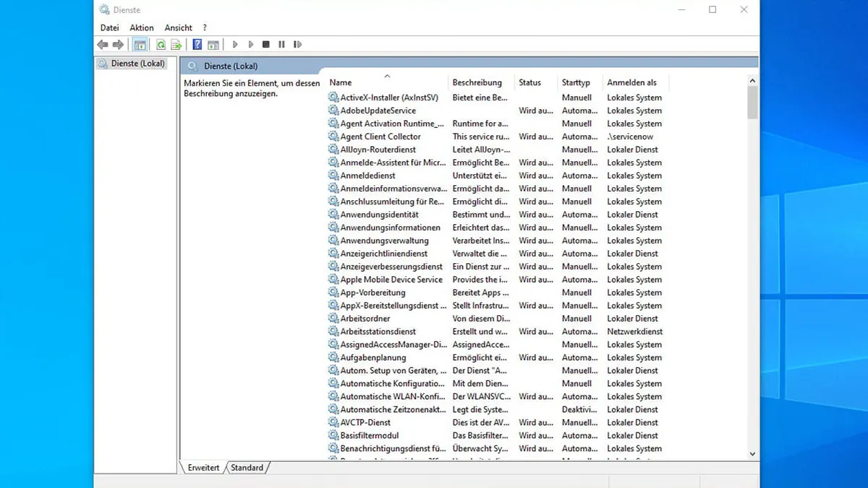Click the Export List icon
The image size is (868, 488).
(x=176, y=44)
